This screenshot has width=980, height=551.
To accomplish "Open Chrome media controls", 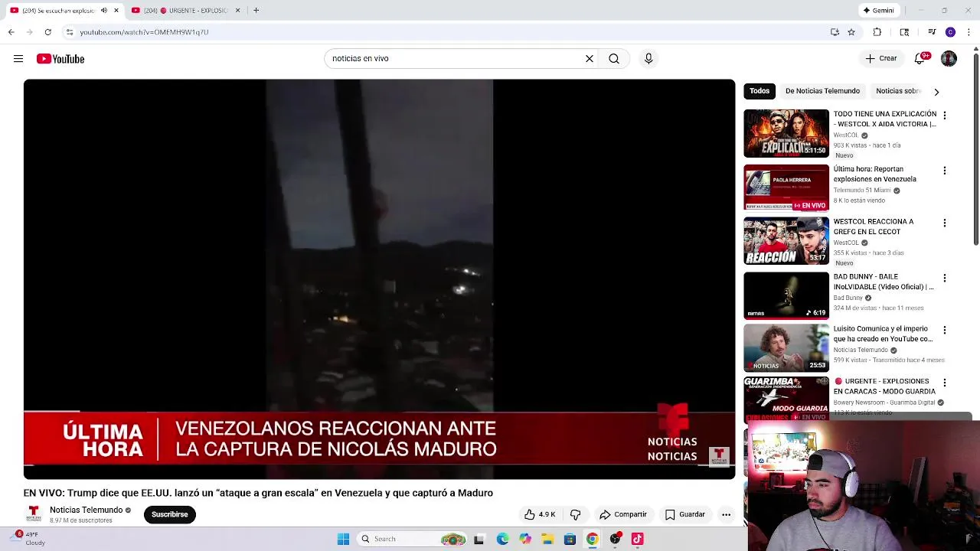I will click(x=932, y=32).
